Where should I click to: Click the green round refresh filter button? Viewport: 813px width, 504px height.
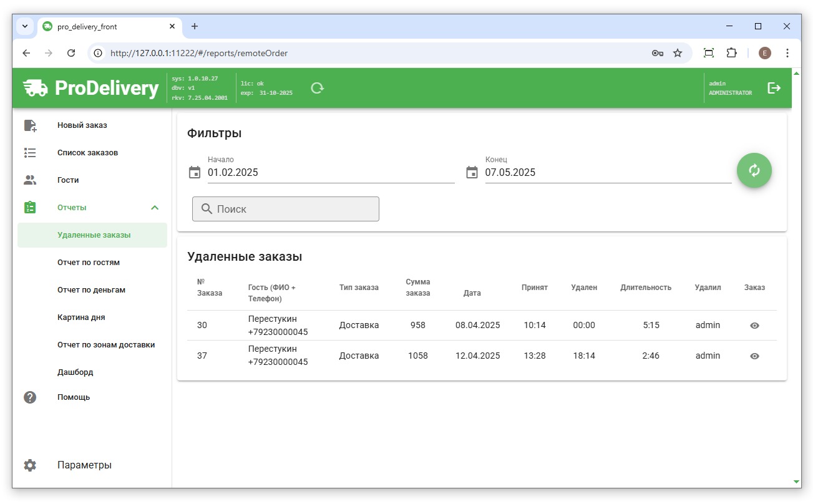click(x=754, y=170)
